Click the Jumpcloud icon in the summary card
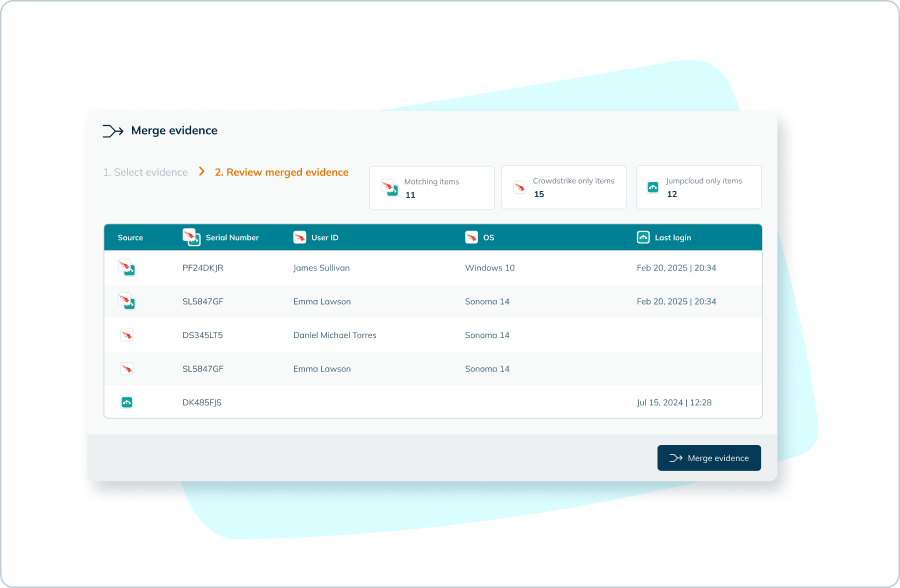The height and width of the screenshot is (588, 900). (653, 187)
